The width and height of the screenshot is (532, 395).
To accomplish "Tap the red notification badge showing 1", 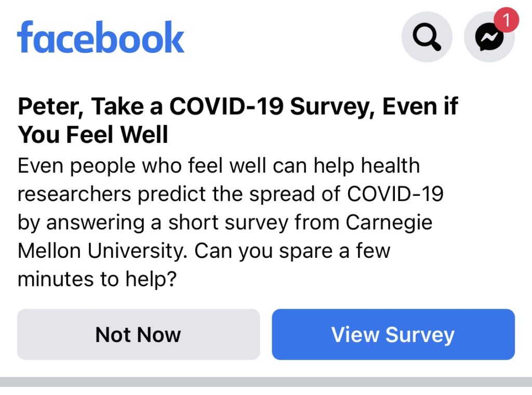I will [507, 21].
